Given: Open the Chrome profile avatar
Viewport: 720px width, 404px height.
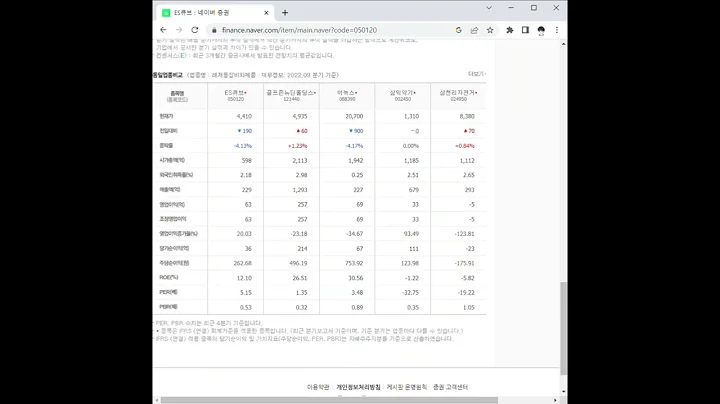Looking at the screenshot, I should (x=541, y=30).
